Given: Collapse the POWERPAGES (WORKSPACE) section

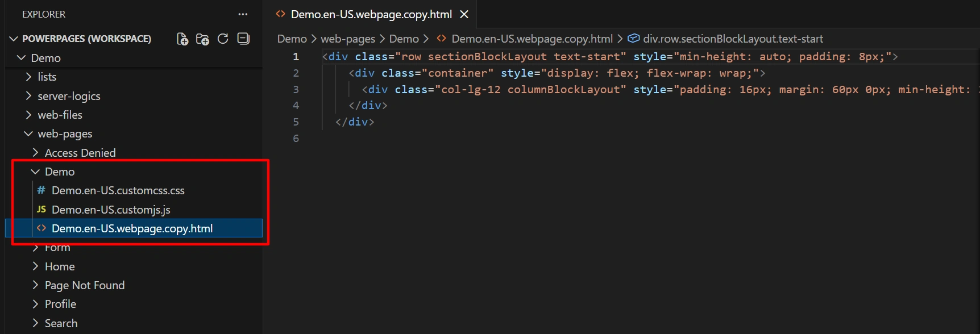Looking at the screenshot, I should [x=14, y=39].
